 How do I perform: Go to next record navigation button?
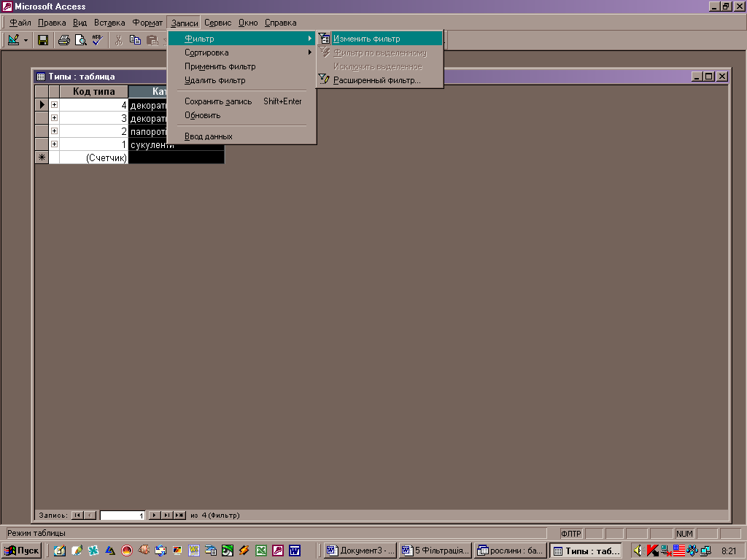pyautogui.click(x=155, y=516)
